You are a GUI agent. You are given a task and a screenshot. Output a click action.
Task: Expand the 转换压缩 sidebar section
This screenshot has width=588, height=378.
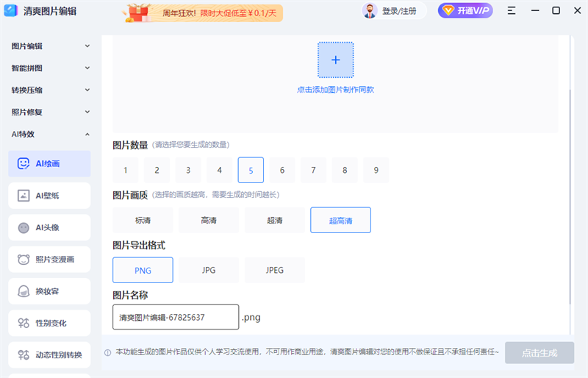pos(50,90)
